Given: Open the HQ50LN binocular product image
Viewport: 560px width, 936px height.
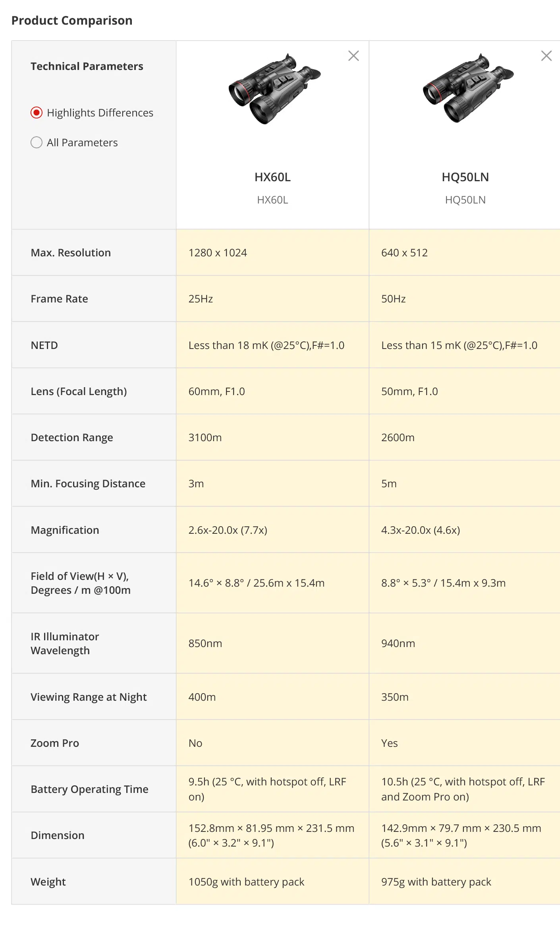Looking at the screenshot, I should [x=468, y=89].
